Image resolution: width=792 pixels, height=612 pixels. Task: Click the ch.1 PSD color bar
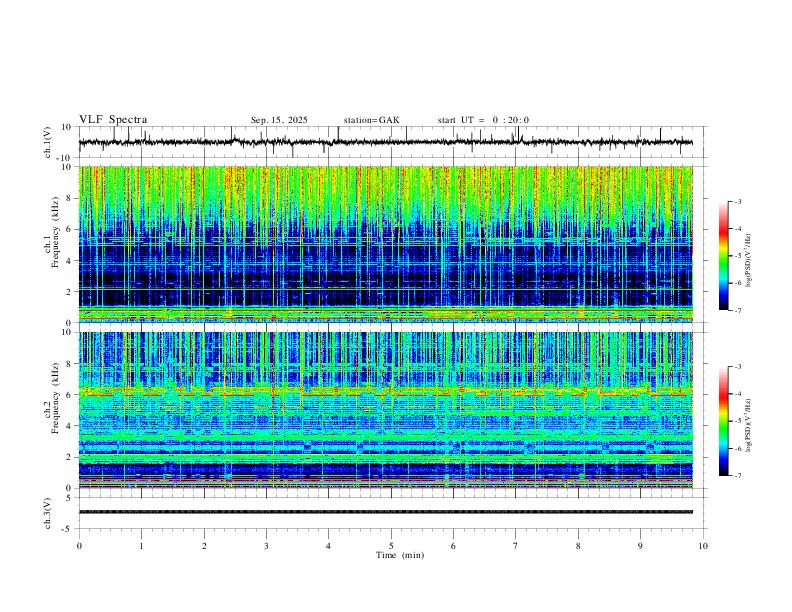(x=724, y=256)
